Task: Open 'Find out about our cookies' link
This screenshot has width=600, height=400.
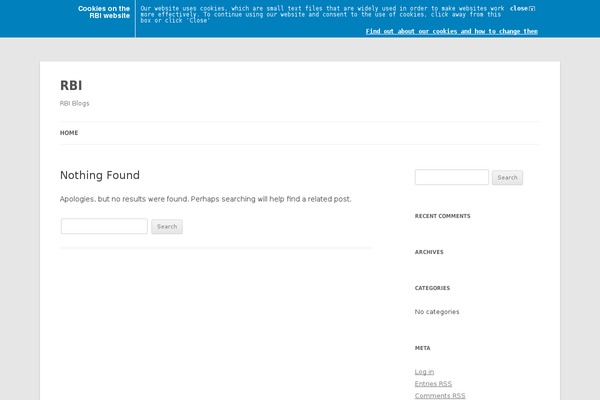Action: pyautogui.click(x=451, y=31)
